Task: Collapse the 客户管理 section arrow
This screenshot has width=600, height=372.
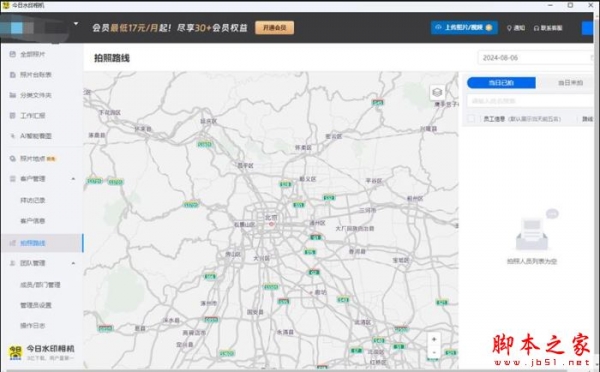Action: pyautogui.click(x=73, y=179)
